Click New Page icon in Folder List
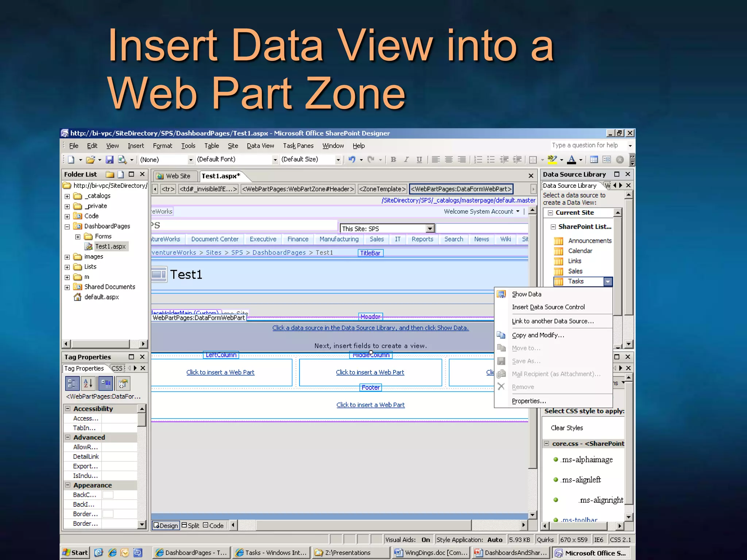This screenshot has width=747, height=560. [121, 174]
